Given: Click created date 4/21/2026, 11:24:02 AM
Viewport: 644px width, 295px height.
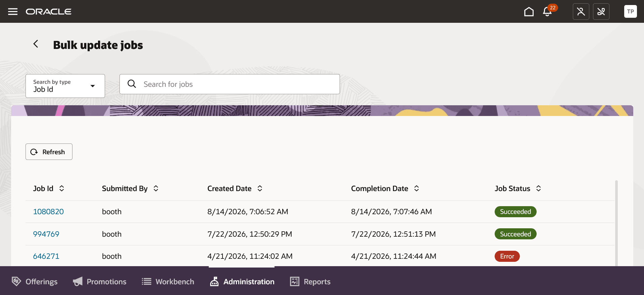Looking at the screenshot, I should 250,256.
